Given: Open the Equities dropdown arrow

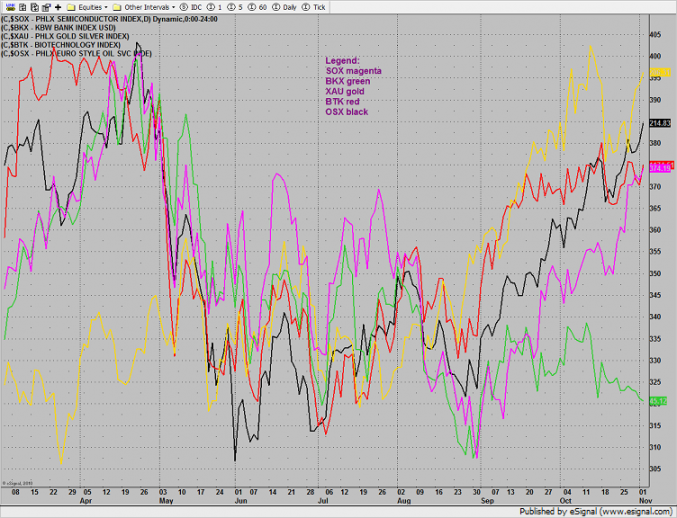Looking at the screenshot, I should tap(106, 7).
